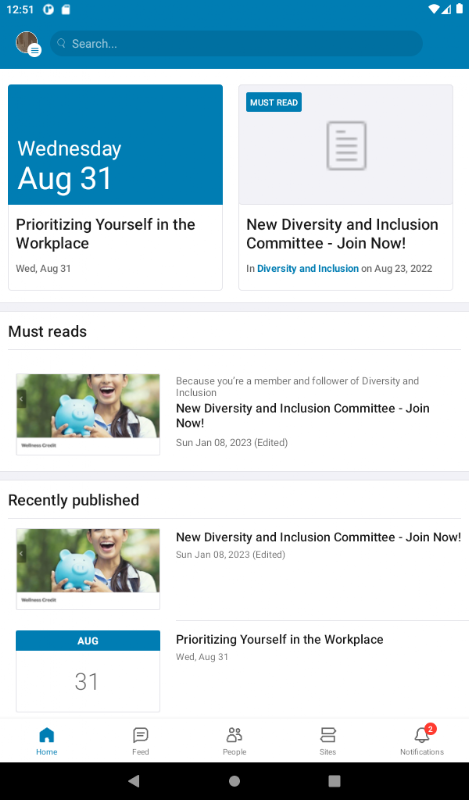Click carousel left arrow in Recently published thumbnail
This screenshot has height=800, width=469.
click(21, 553)
